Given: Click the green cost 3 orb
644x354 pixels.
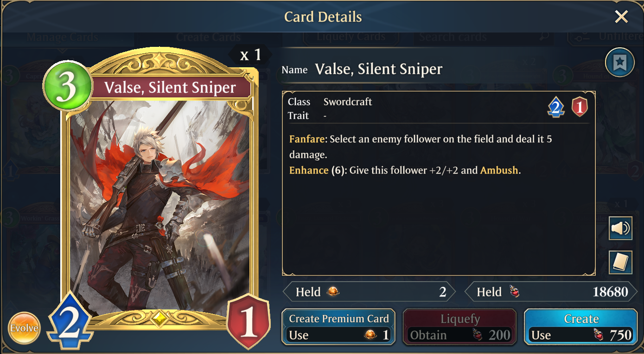Looking at the screenshot, I should [67, 86].
